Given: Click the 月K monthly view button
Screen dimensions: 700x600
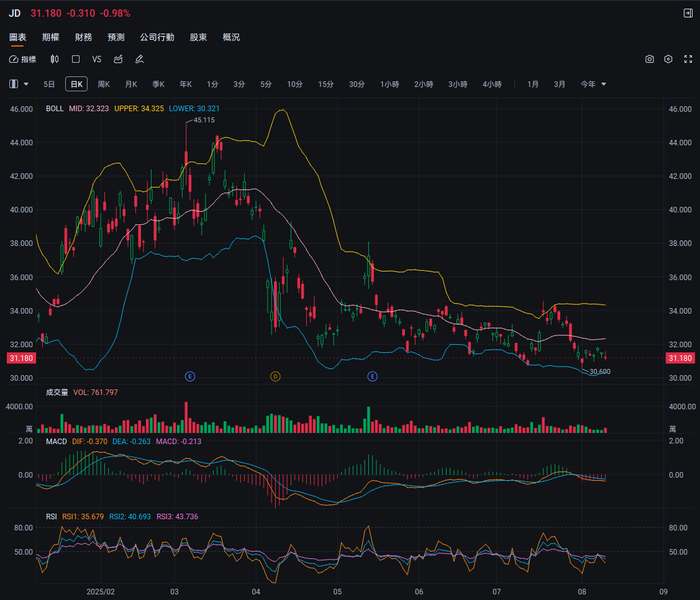Looking at the screenshot, I should tap(130, 84).
